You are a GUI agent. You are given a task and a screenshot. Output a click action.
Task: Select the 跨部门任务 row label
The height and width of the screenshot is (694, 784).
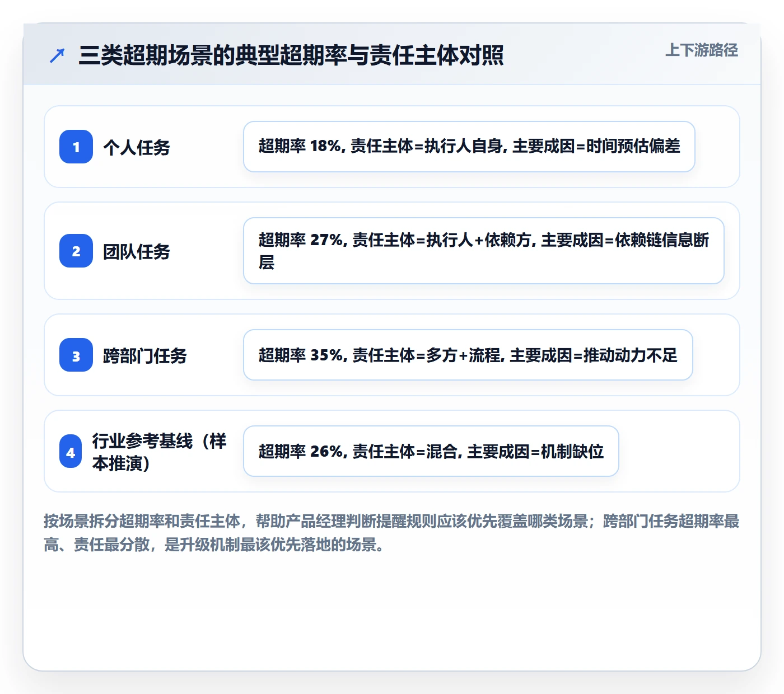pos(145,355)
